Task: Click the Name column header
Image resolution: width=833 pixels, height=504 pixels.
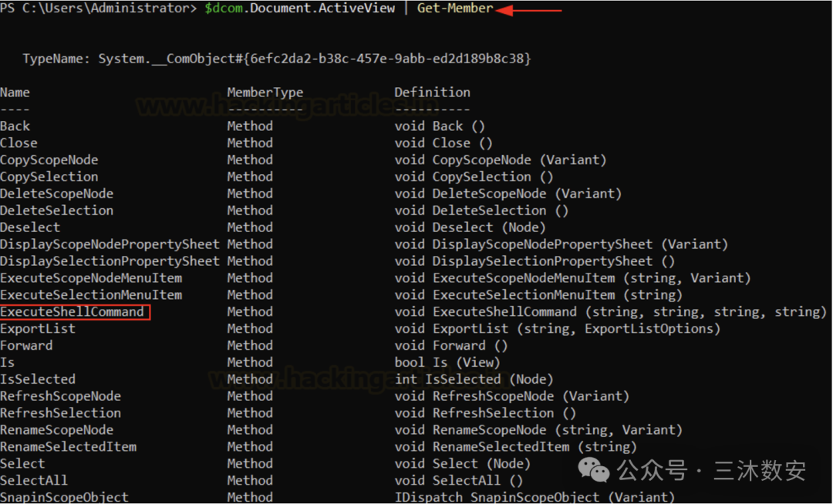Action: click(x=15, y=92)
